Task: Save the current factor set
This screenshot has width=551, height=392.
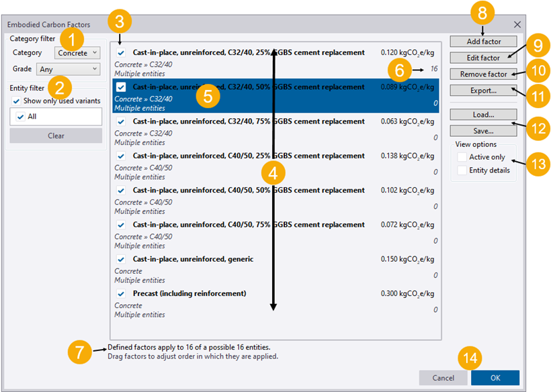Action: [x=483, y=130]
